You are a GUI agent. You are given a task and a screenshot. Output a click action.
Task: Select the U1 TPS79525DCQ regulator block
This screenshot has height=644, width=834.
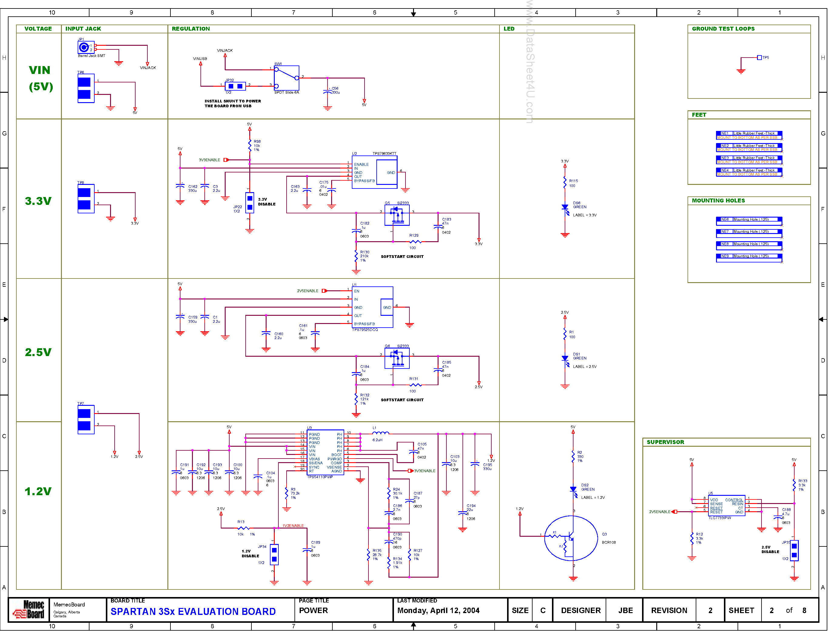tap(372, 307)
